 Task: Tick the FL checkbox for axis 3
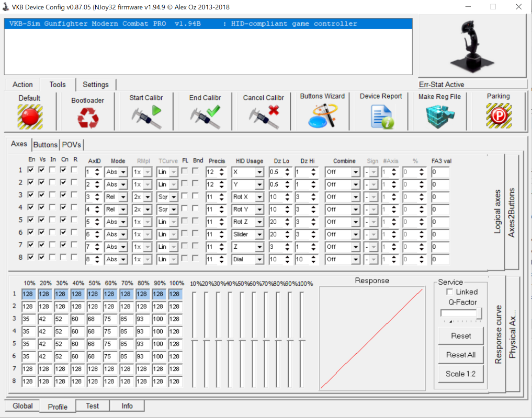(x=185, y=195)
